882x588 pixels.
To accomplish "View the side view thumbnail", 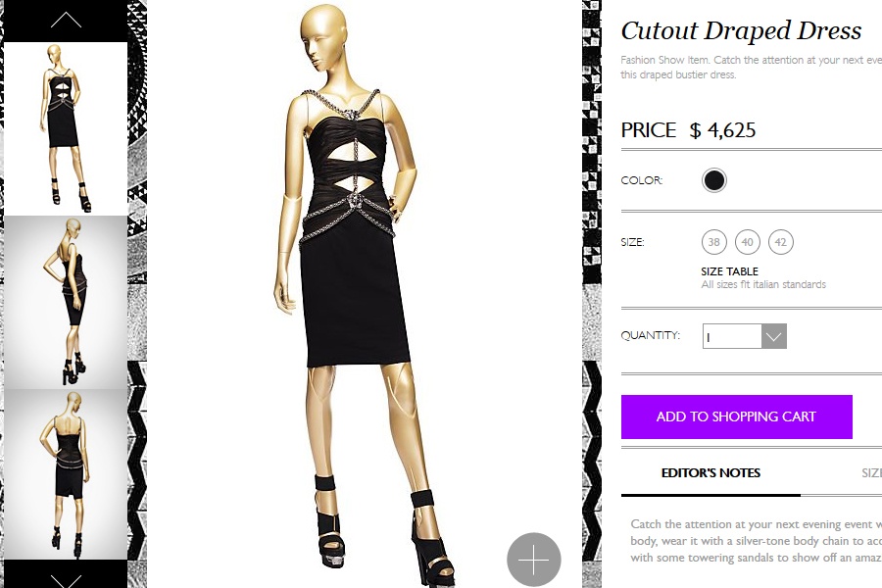I will coord(66,302).
